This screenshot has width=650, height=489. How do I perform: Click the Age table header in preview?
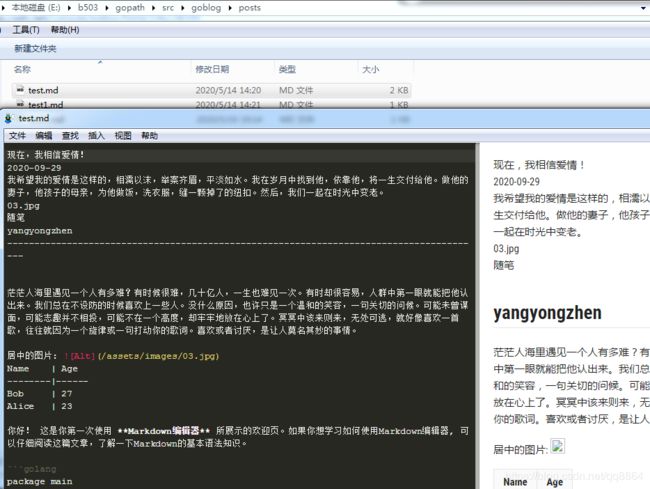(555, 482)
